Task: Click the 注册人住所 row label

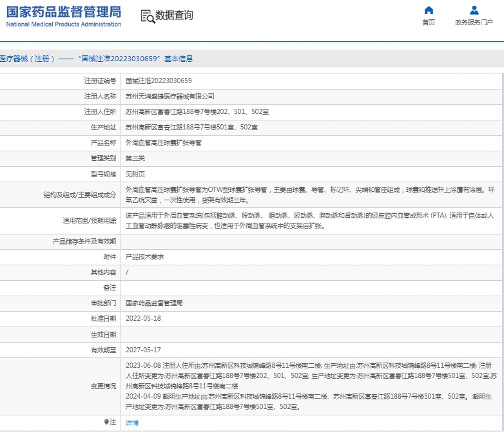Action: coord(100,111)
